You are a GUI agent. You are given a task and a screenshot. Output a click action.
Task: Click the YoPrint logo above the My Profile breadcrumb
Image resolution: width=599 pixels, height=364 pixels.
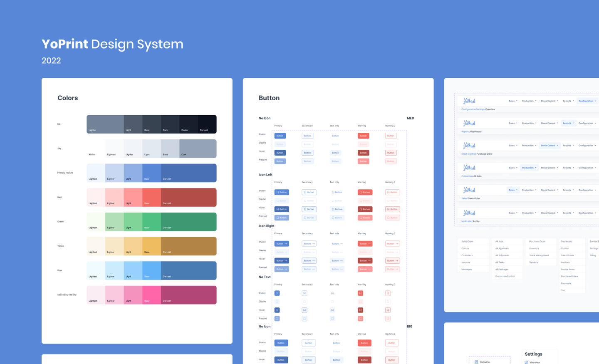[x=469, y=213]
